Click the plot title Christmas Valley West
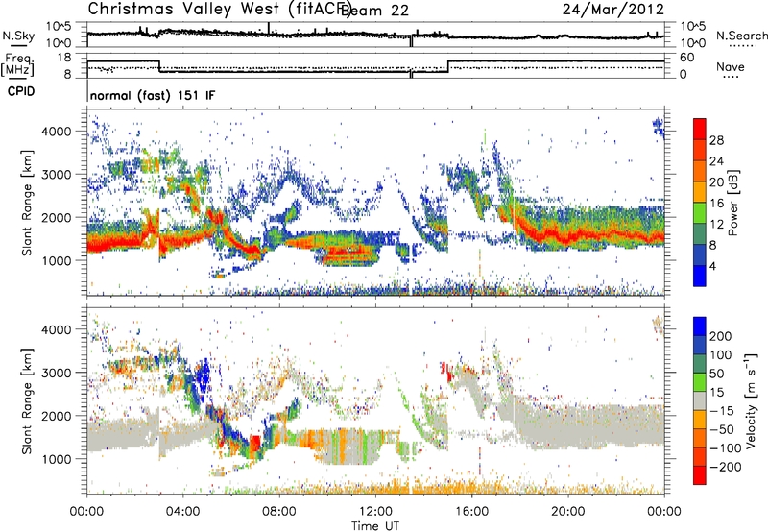 185,9
